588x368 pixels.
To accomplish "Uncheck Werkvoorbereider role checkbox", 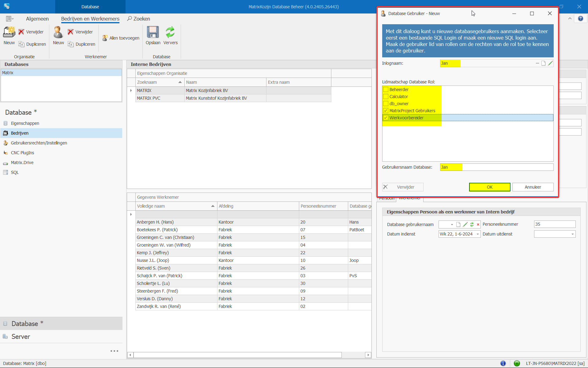I will [x=386, y=118].
